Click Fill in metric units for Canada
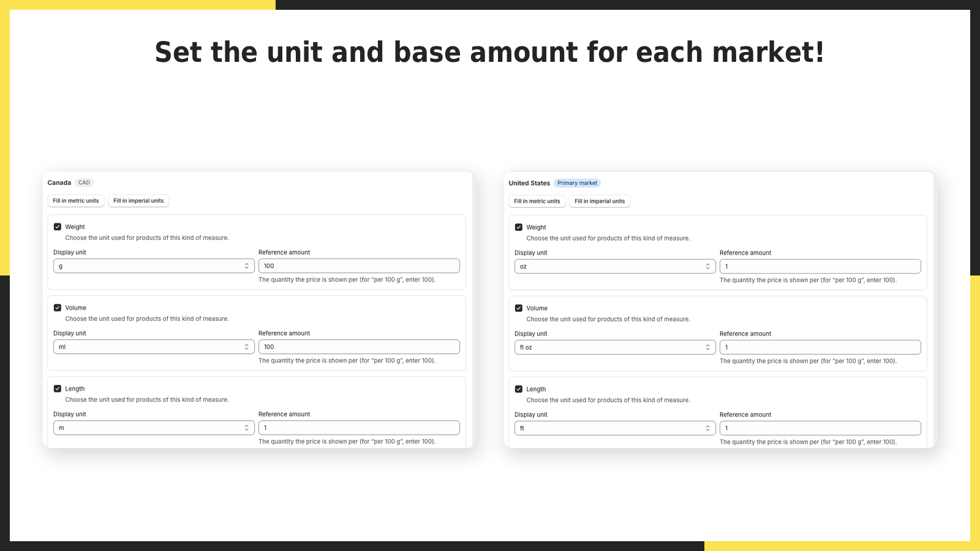 pos(76,201)
